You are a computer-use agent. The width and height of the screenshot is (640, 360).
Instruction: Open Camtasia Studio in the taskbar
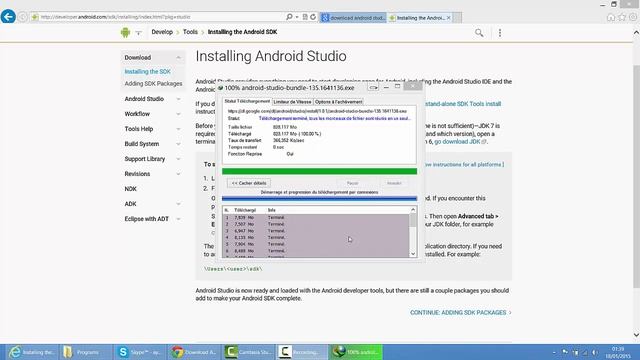click(249, 352)
